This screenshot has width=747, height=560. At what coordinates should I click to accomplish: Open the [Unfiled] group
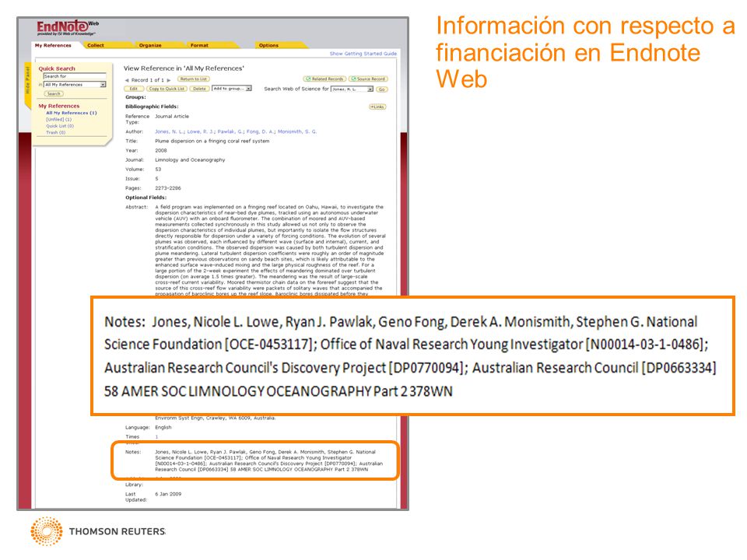(x=58, y=120)
